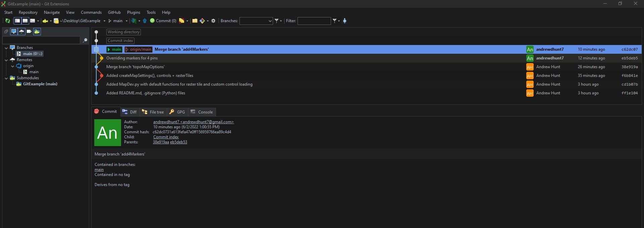Click the left panel search box

41,40
